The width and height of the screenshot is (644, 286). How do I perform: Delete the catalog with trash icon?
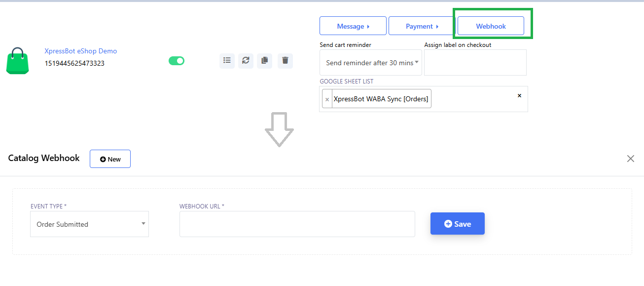coord(285,61)
